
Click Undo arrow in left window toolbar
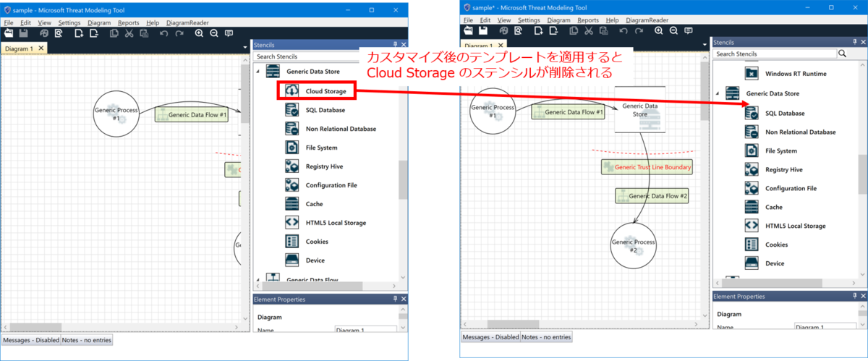(x=163, y=33)
